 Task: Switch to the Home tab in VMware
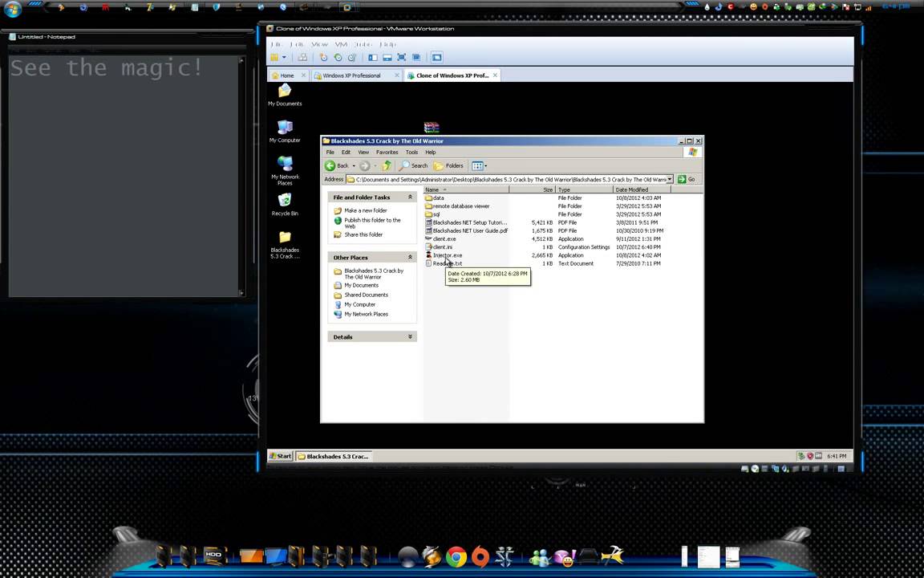(x=287, y=75)
